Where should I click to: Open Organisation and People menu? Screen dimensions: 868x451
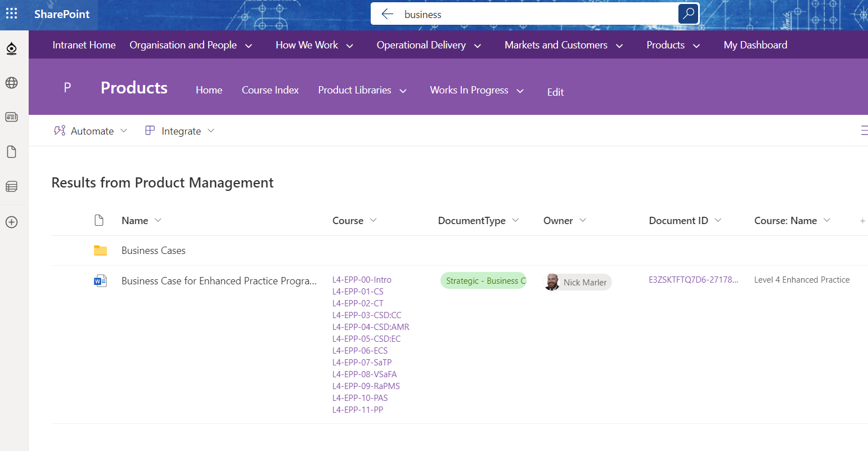click(x=190, y=45)
